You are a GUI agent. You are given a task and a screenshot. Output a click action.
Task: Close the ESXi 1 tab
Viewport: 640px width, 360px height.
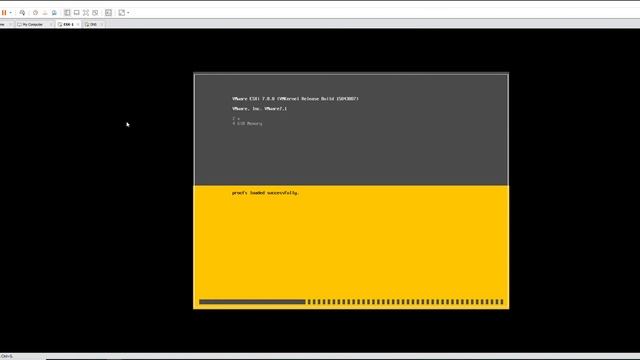78,24
